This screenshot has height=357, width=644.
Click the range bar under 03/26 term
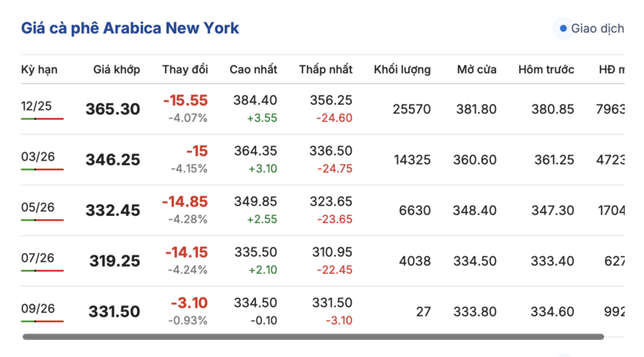(x=42, y=169)
